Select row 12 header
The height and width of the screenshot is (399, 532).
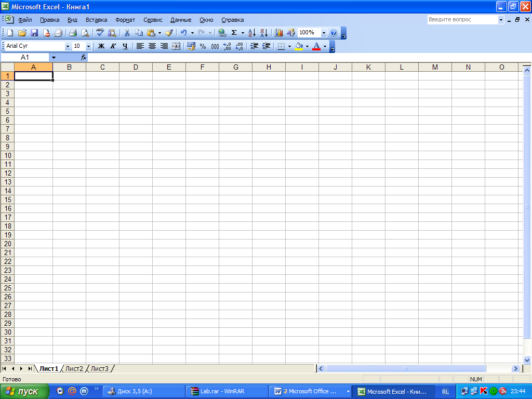pos(7,173)
